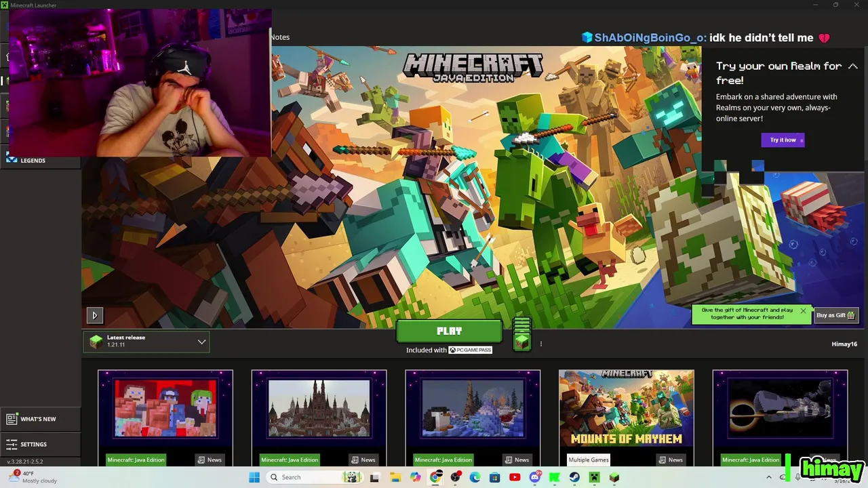
Task: Click the Try it now Realms button
Action: (783, 140)
